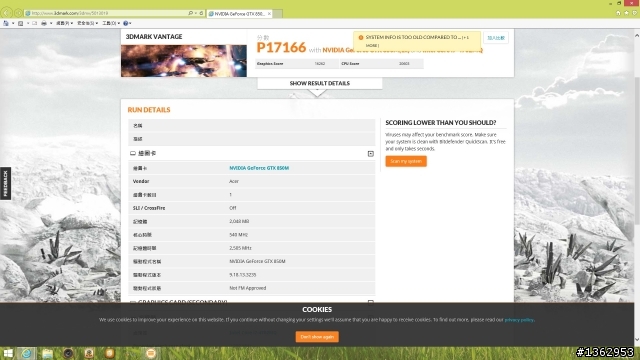Click the search magnifier in address bar
This screenshot has height=360, width=640.
(x=190, y=13)
